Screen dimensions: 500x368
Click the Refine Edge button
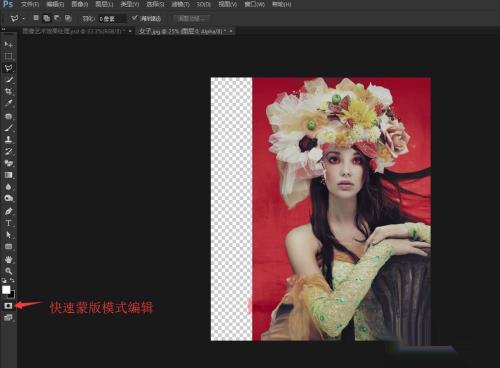coord(191,19)
